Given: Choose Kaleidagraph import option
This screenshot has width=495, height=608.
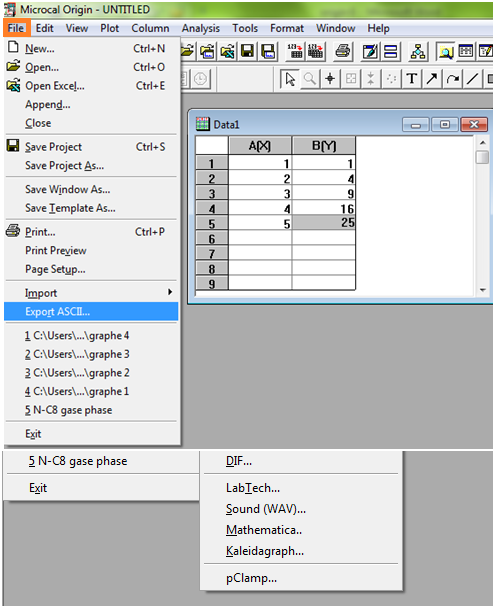Looking at the screenshot, I should (x=265, y=551).
